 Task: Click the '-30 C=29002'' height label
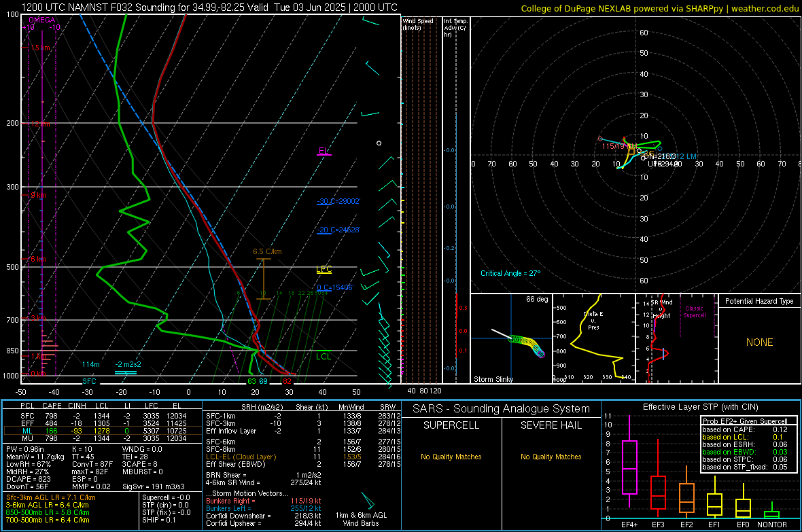(x=338, y=202)
